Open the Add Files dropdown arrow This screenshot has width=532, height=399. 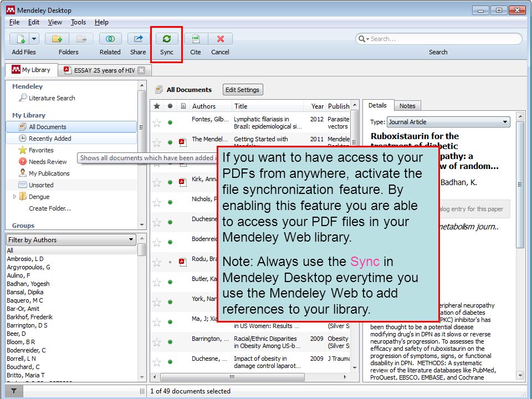(34, 39)
